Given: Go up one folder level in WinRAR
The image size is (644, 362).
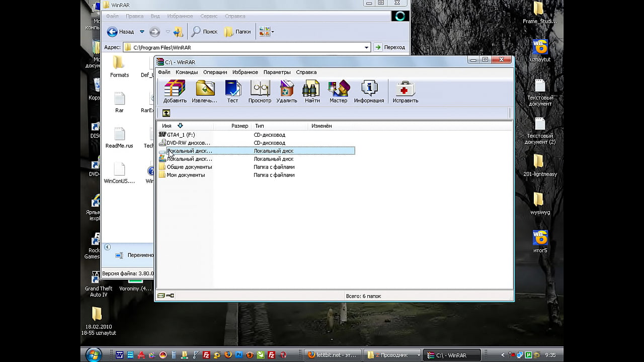Looking at the screenshot, I should pos(166,113).
